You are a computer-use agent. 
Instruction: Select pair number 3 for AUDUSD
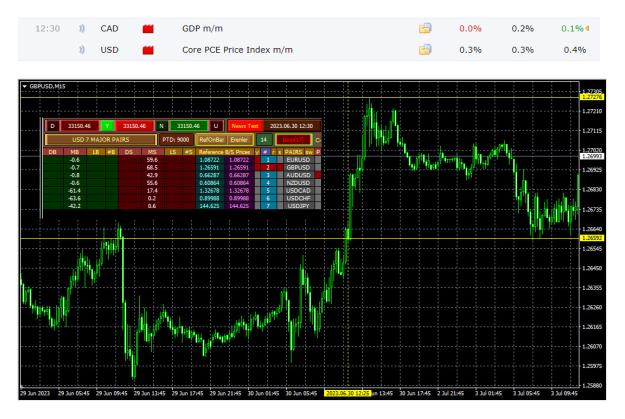268,175
